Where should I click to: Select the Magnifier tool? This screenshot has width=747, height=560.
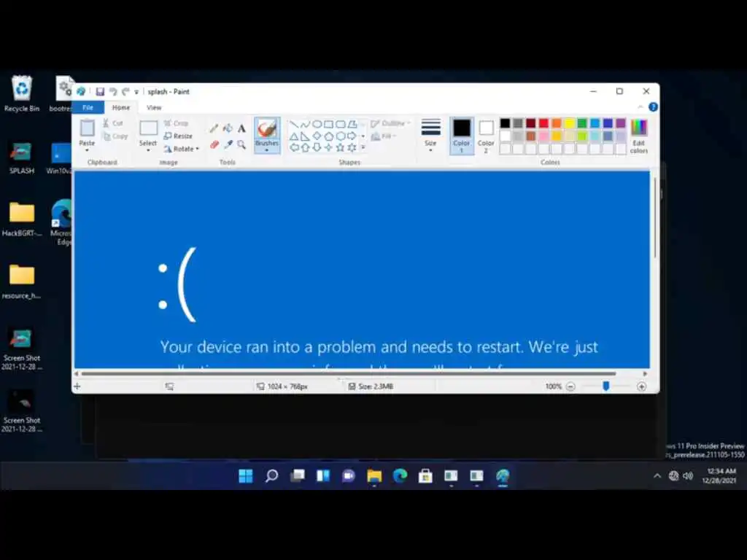[x=241, y=144]
